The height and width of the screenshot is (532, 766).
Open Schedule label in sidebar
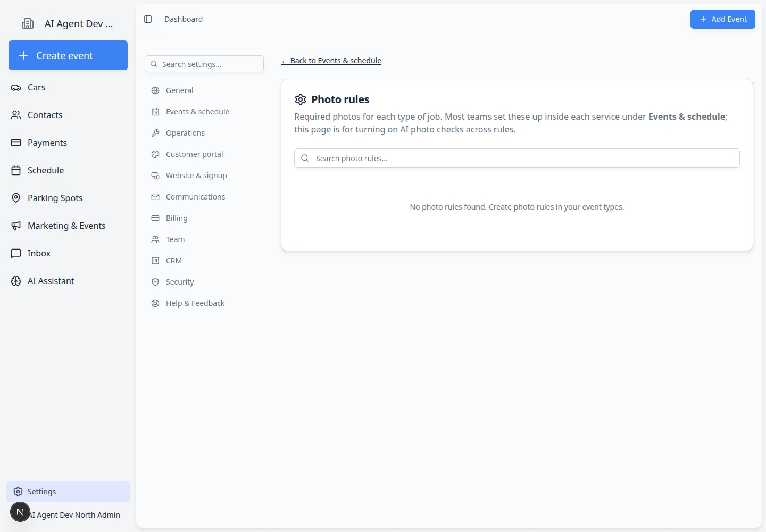[46, 170]
